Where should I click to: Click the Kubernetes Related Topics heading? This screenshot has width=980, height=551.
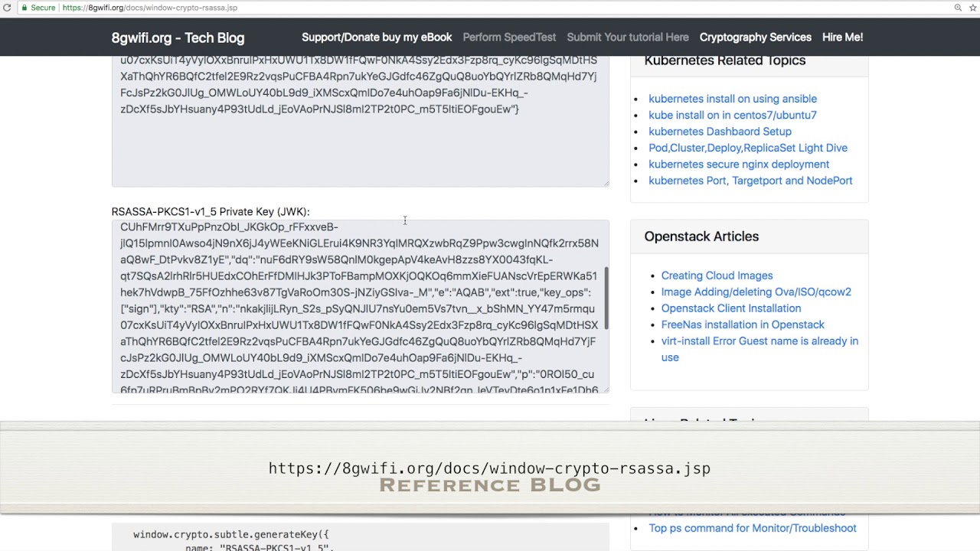click(725, 60)
